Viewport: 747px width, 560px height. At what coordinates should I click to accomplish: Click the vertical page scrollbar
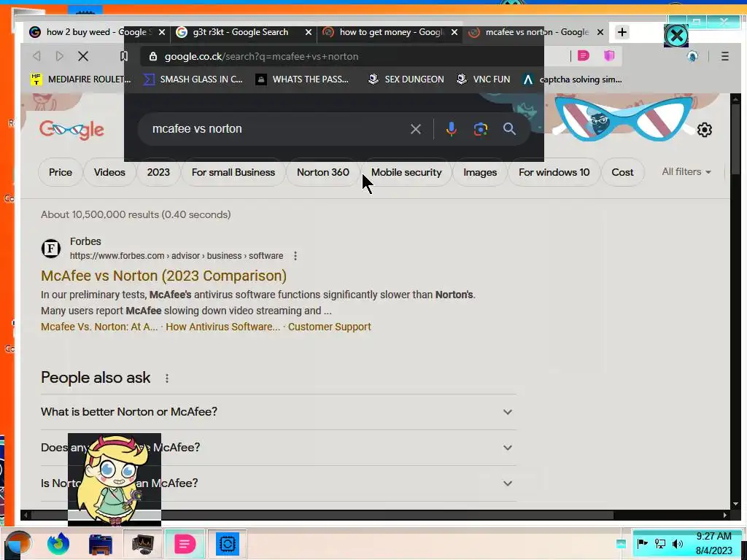point(735,138)
